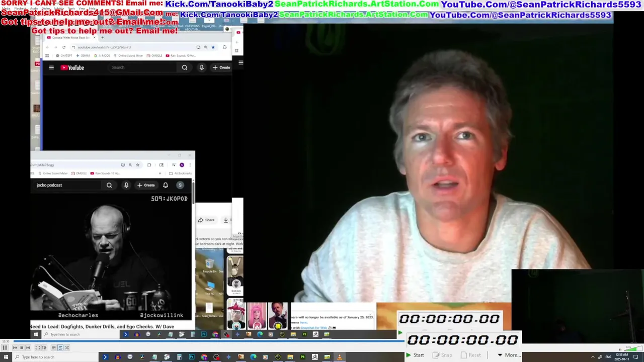Click Start on the stopwatch

click(x=415, y=355)
